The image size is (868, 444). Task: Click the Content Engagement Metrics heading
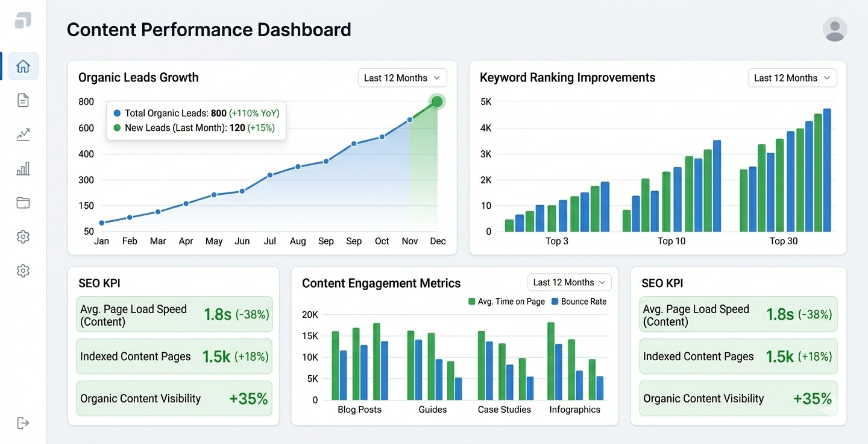[381, 284]
